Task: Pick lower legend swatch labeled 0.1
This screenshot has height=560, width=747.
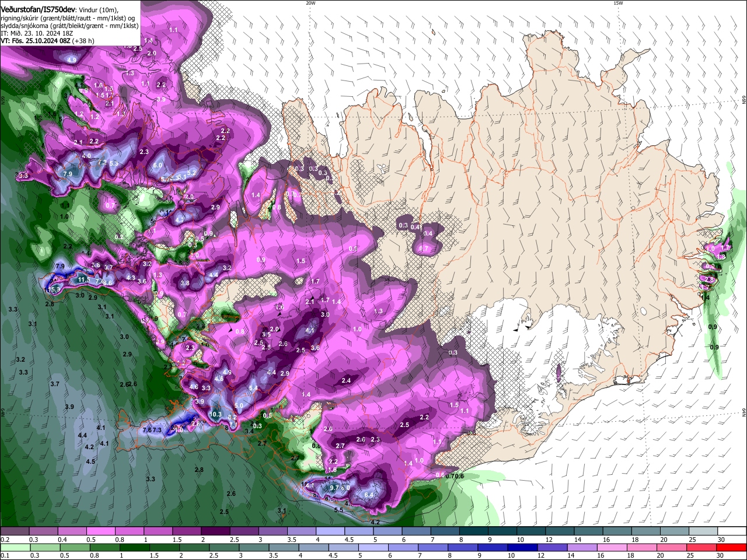Action: tap(15, 547)
